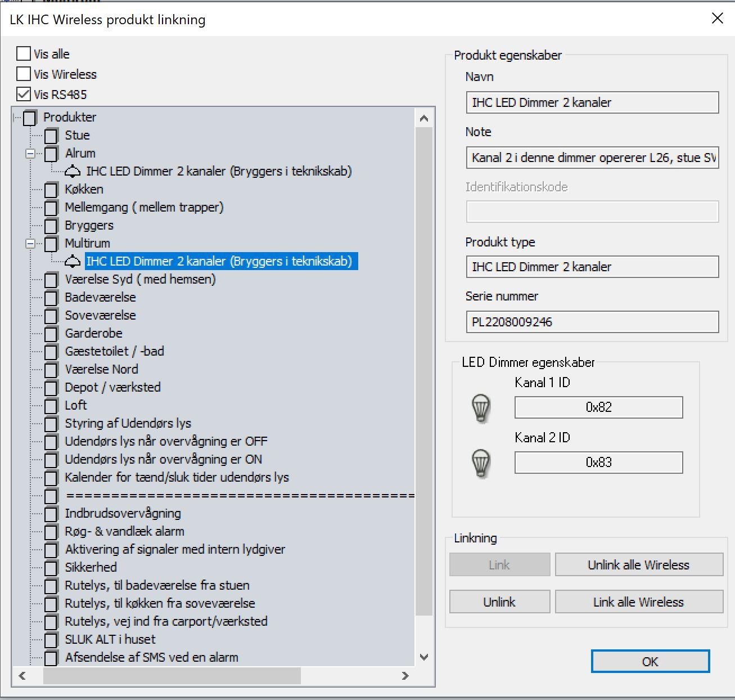Image resolution: width=735 pixels, height=700 pixels.
Task: Click the page icon beside Sikkerhed
Action: click(51, 568)
